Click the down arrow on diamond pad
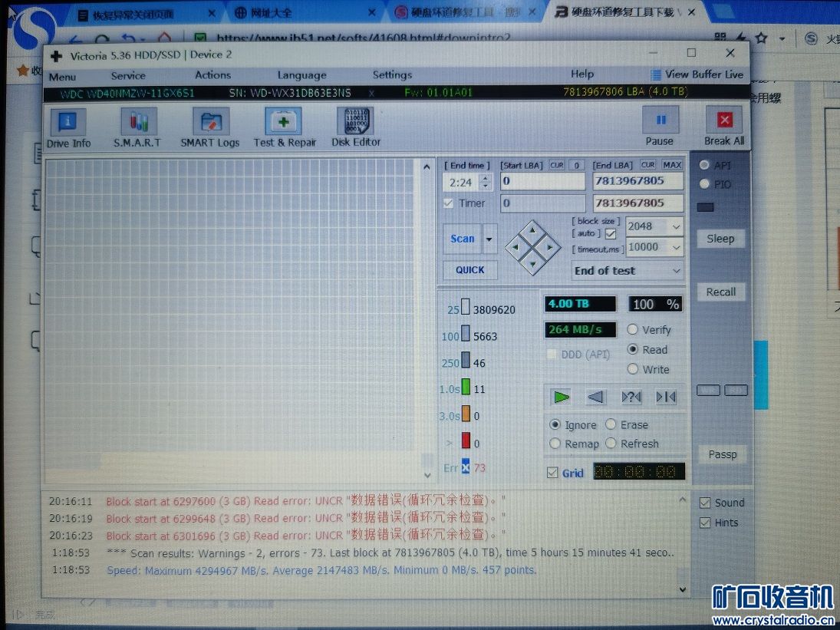 click(x=532, y=265)
